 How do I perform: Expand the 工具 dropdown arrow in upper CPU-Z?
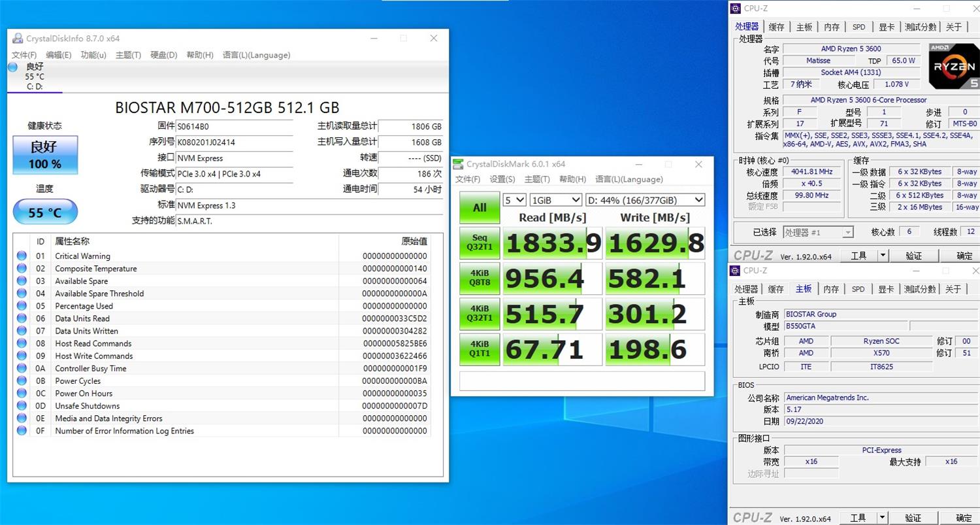click(x=883, y=256)
